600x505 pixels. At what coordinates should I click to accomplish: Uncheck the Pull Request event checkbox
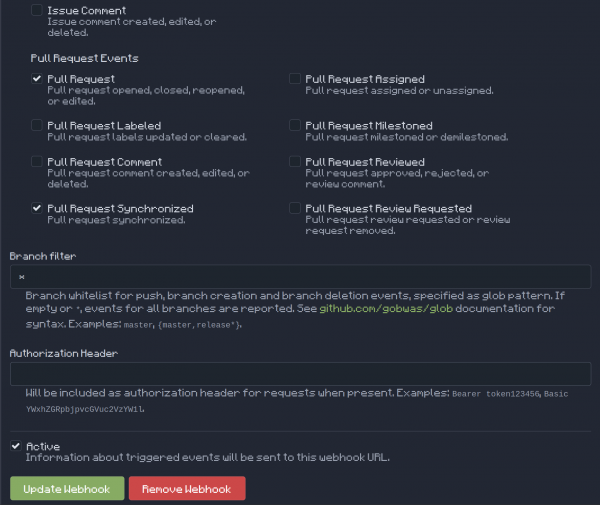point(37,79)
